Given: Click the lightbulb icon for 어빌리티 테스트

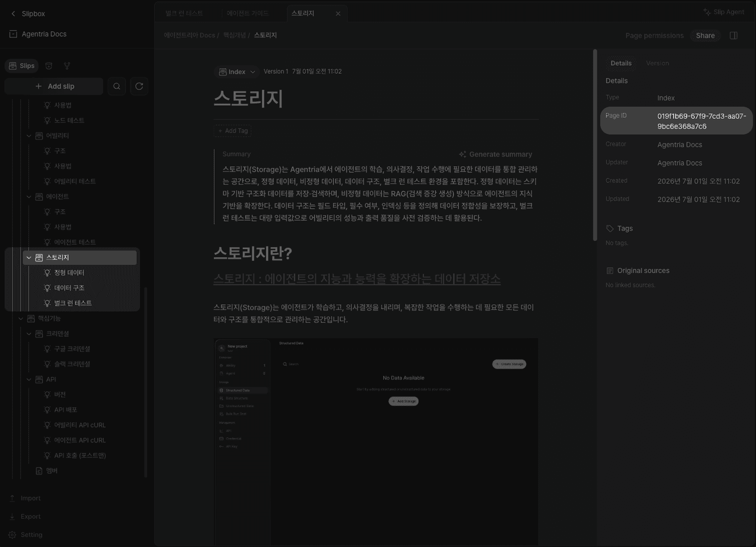Looking at the screenshot, I should click(x=47, y=181).
